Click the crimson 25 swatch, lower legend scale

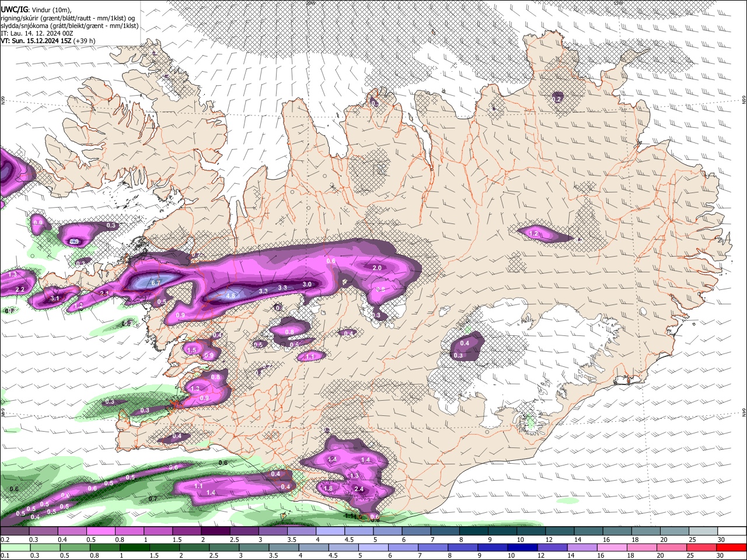(x=702, y=547)
